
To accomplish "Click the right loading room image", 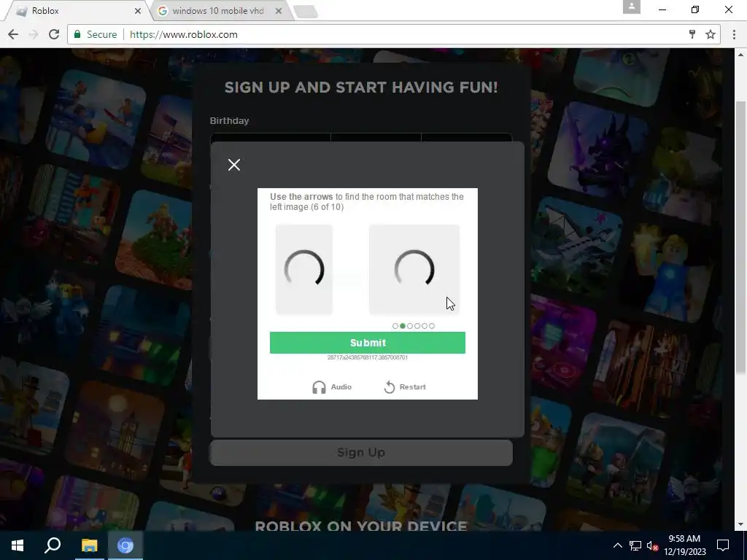I will [x=414, y=270].
